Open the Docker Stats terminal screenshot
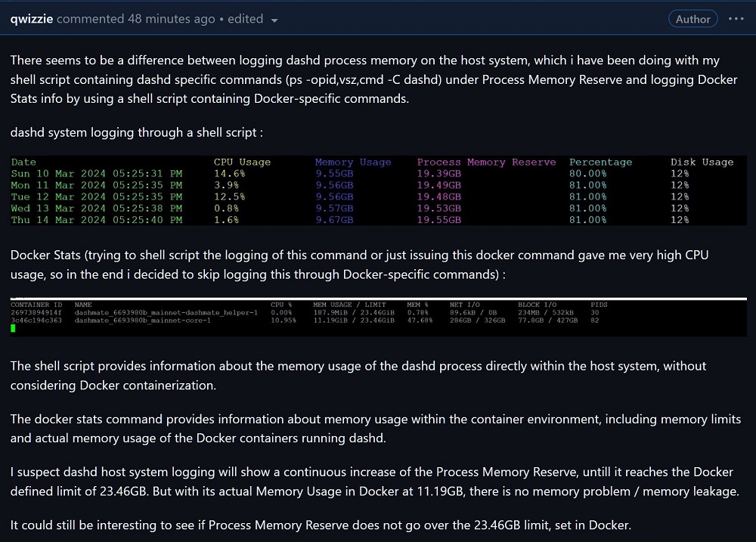Viewport: 756px width, 542px height. pyautogui.click(x=379, y=317)
